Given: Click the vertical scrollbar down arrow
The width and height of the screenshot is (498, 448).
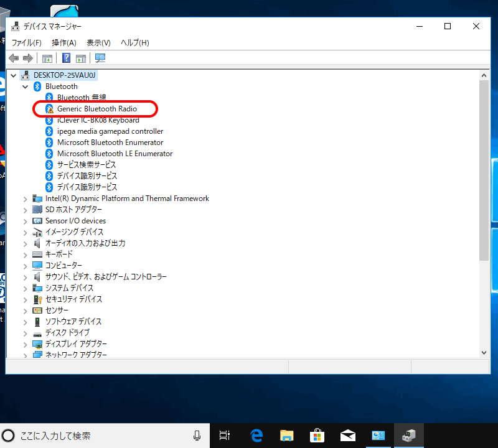Looking at the screenshot, I should 484,352.
